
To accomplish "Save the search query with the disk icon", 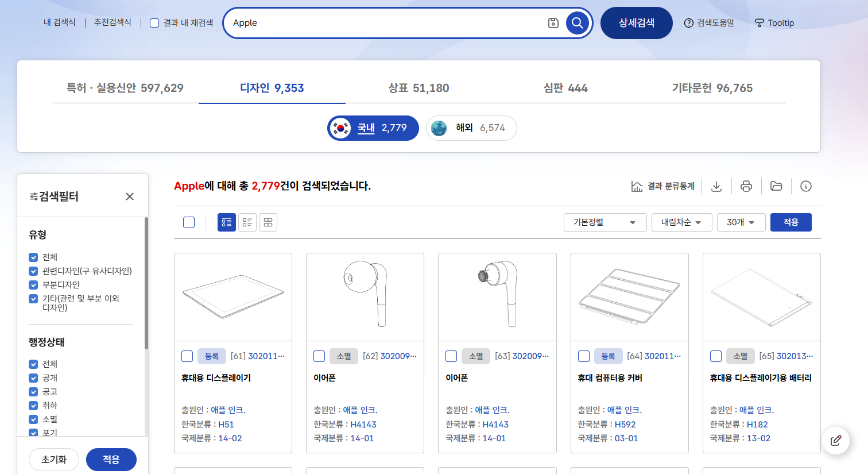I will (553, 23).
